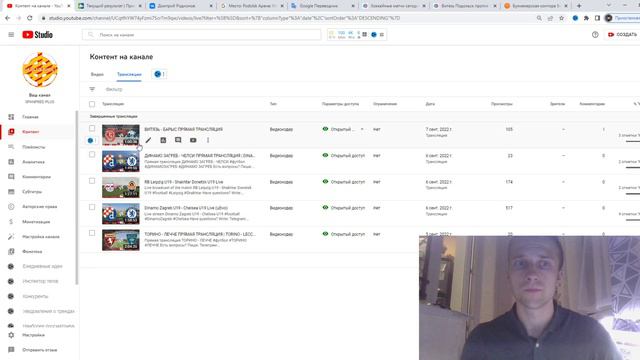Screen dimensions: 640x360
Task: Reload the page with browser refresh
Action: tap(29, 18)
